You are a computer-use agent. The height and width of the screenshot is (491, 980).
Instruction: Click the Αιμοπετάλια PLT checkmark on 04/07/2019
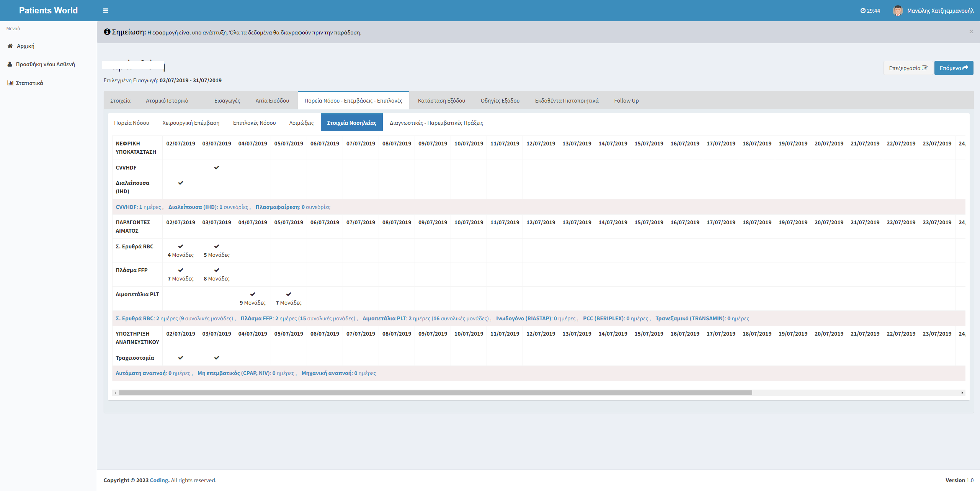(253, 294)
